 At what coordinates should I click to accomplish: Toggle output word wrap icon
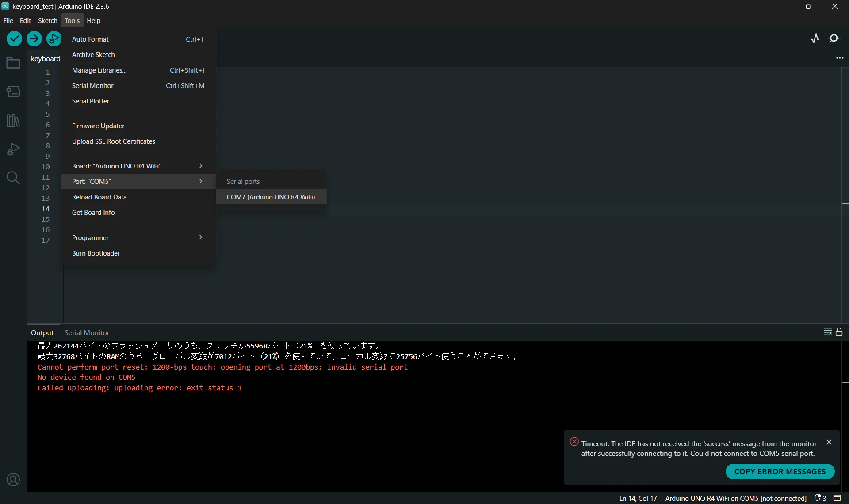click(828, 332)
